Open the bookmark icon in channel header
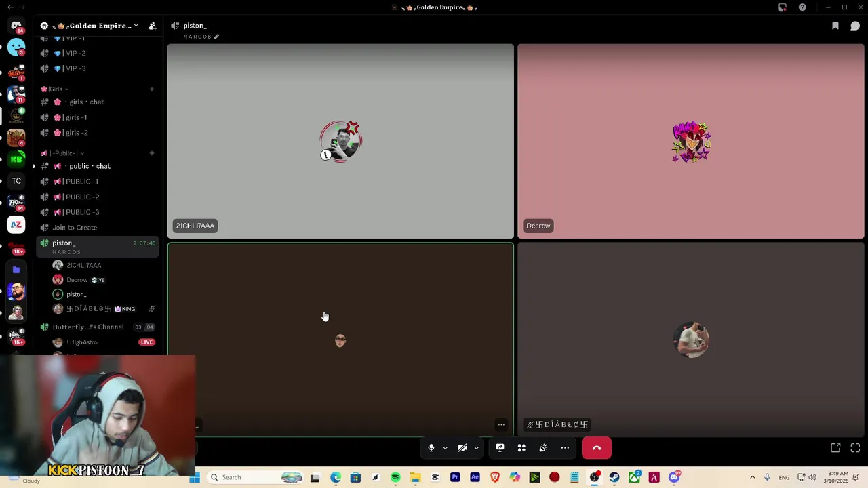 [835, 26]
